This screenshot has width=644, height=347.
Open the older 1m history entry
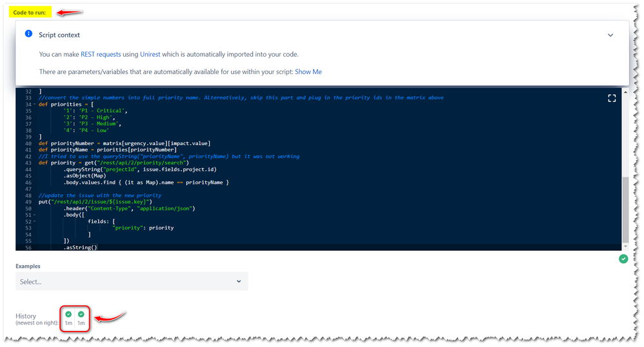68,318
